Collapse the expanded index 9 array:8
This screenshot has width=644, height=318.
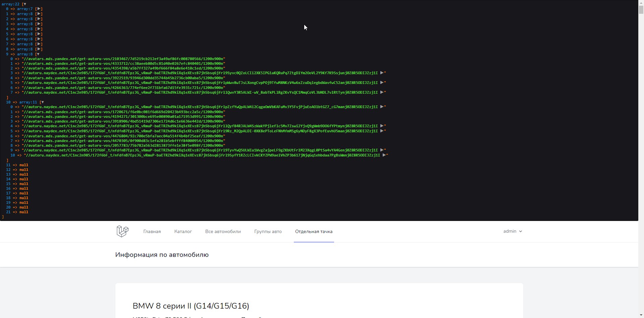(38, 54)
